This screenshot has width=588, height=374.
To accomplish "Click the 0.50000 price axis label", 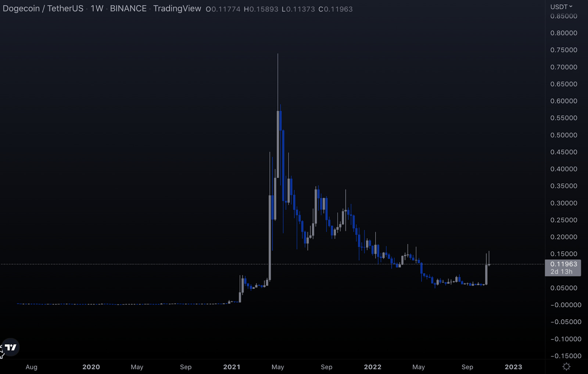I will click(564, 135).
